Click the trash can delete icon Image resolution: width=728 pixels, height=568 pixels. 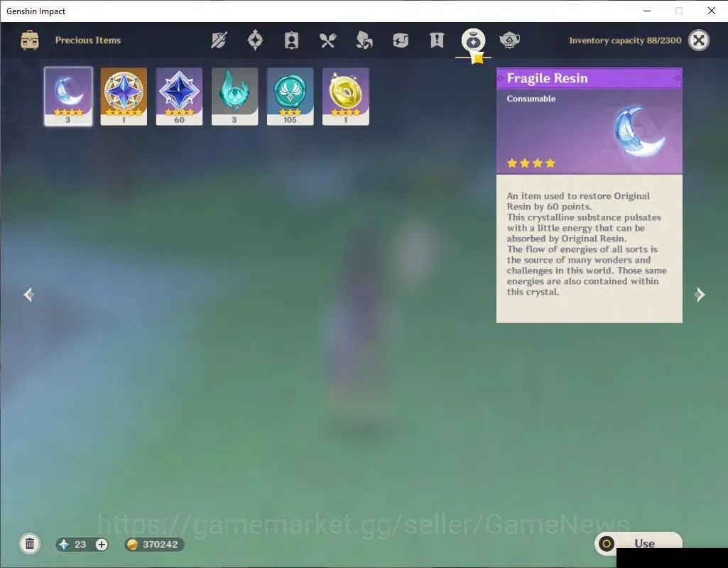(x=30, y=544)
